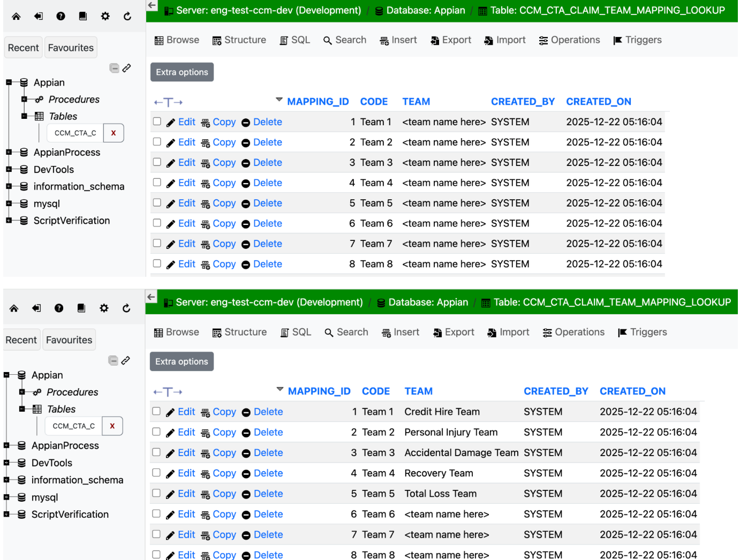Viewport: 740px width, 560px height.
Task: Click the collapse-all icon in the top navigation tree
Action: tap(114, 68)
